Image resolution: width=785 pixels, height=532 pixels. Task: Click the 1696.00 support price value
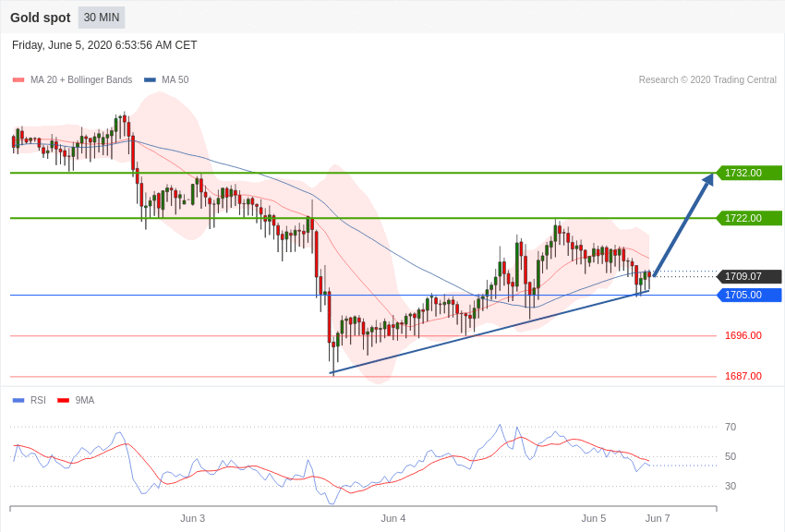click(x=743, y=335)
